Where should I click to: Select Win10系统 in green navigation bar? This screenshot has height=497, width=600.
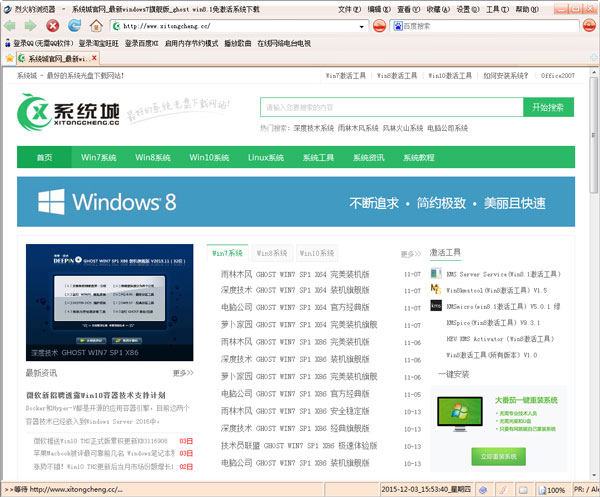(x=209, y=157)
